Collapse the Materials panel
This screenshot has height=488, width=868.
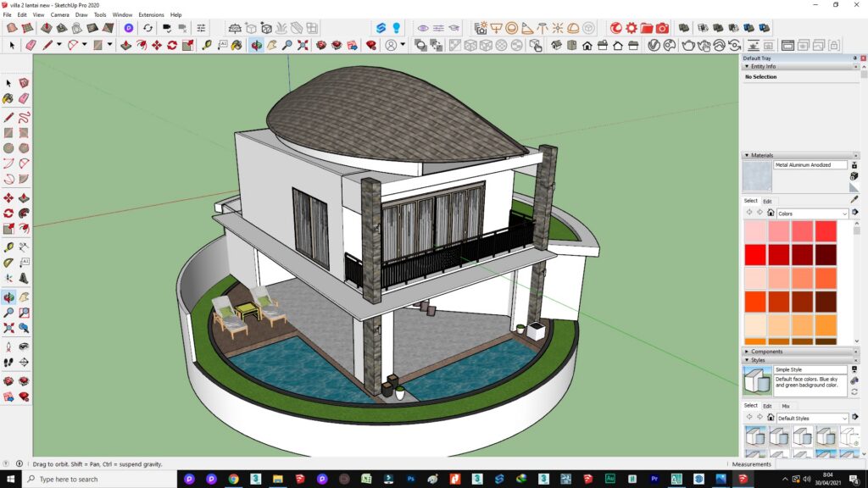coord(746,156)
